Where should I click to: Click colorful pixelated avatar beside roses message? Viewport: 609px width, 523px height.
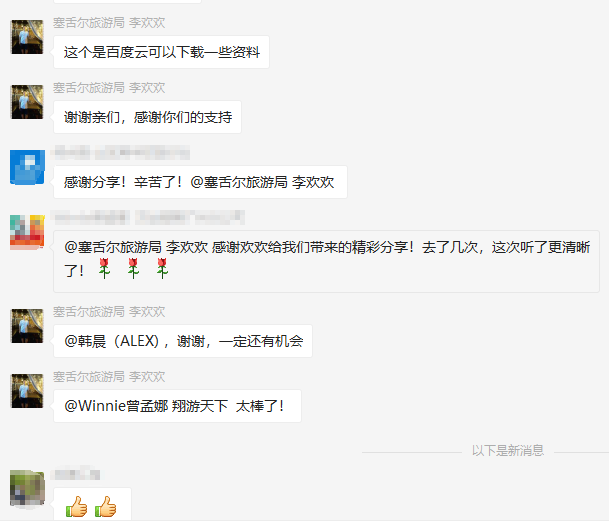[x=27, y=232]
